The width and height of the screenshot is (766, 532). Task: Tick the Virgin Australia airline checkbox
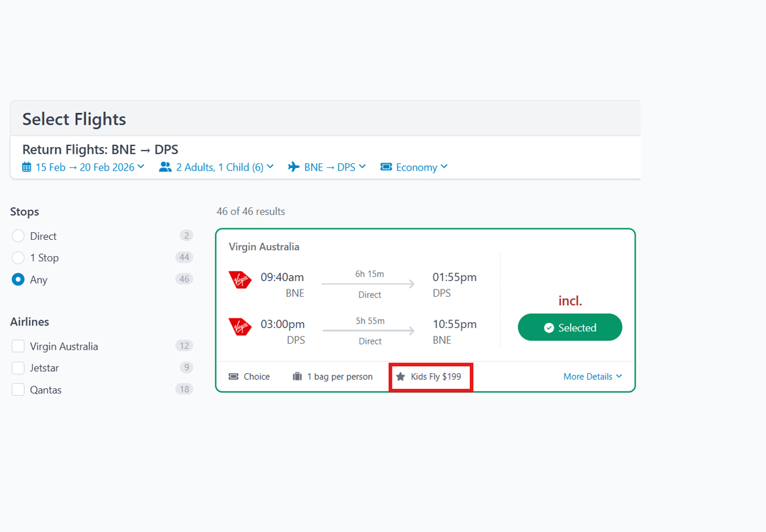pyautogui.click(x=18, y=346)
